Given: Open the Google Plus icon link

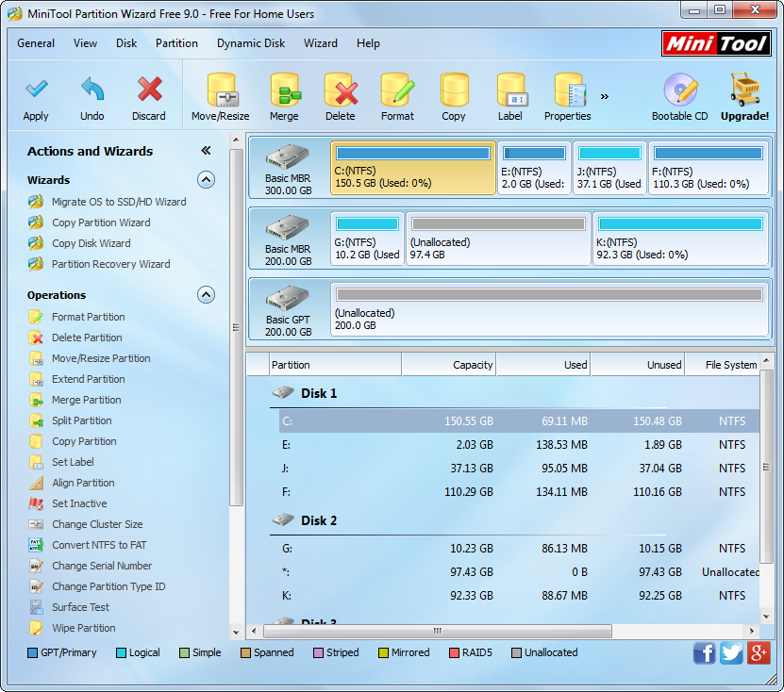Looking at the screenshot, I should 759,653.
